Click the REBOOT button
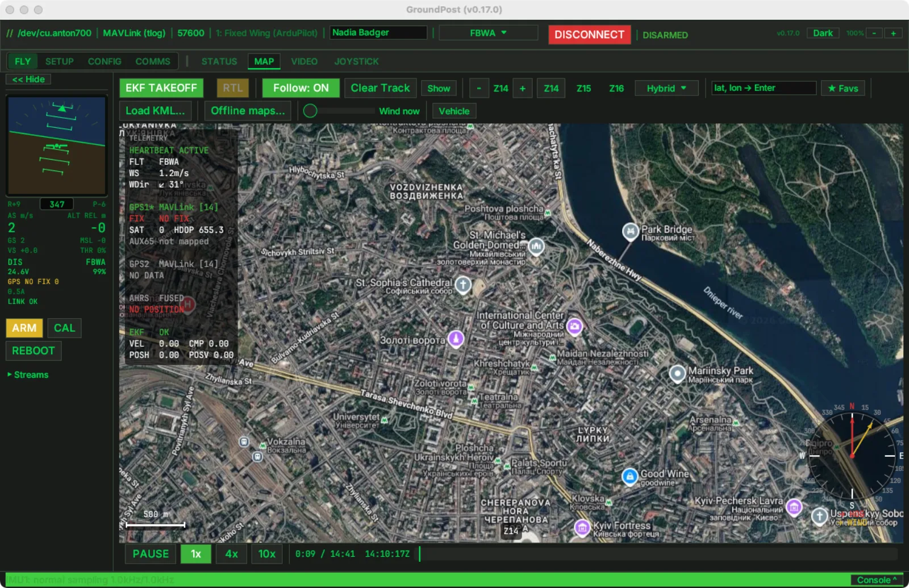Screen dimensions: 909x588 click(x=34, y=351)
